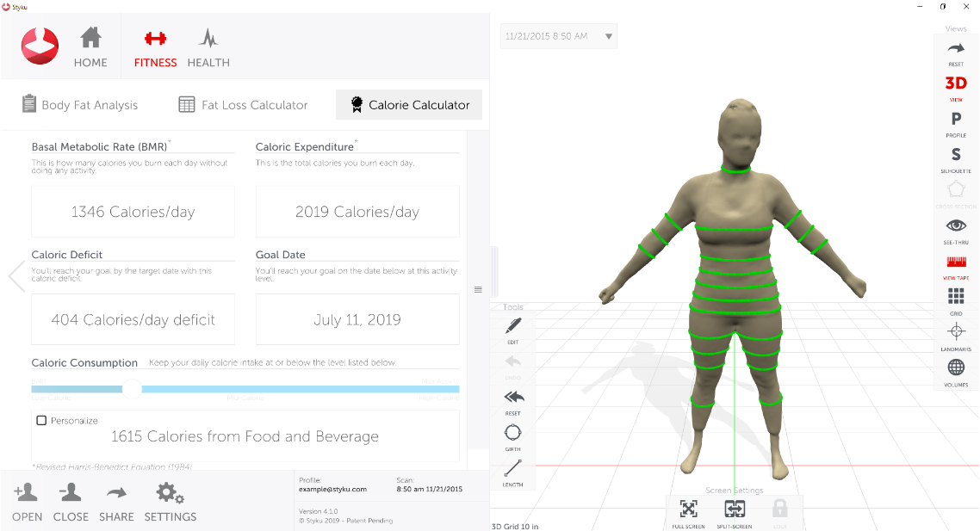Image resolution: width=980 pixels, height=531 pixels.
Task: Click the left arrow panel chevron
Action: [x=16, y=276]
